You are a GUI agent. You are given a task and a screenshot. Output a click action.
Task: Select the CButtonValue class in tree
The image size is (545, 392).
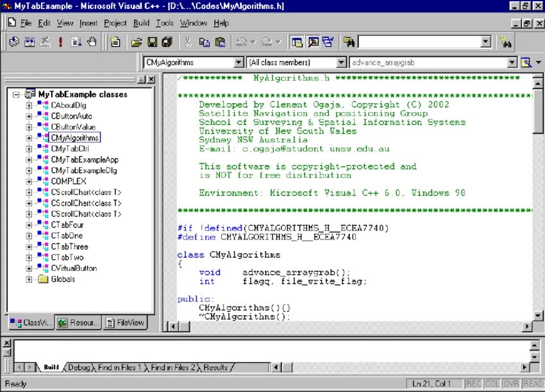(73, 127)
